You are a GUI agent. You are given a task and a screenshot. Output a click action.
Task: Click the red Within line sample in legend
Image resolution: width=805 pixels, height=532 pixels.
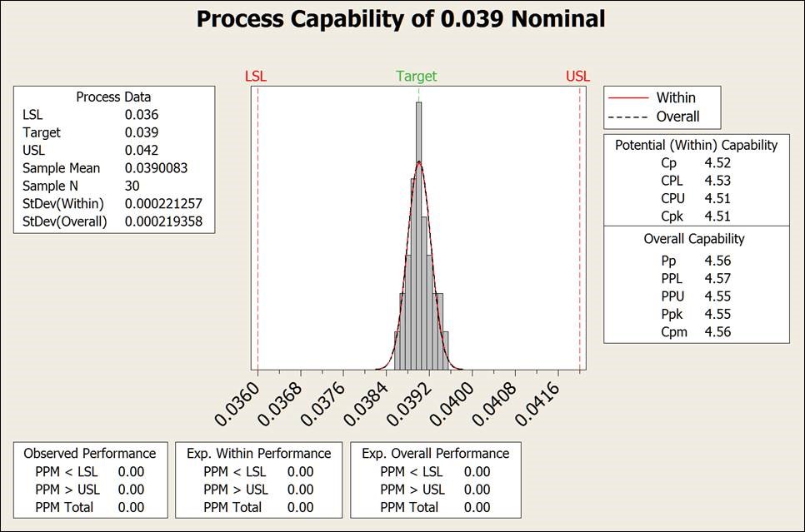627,97
